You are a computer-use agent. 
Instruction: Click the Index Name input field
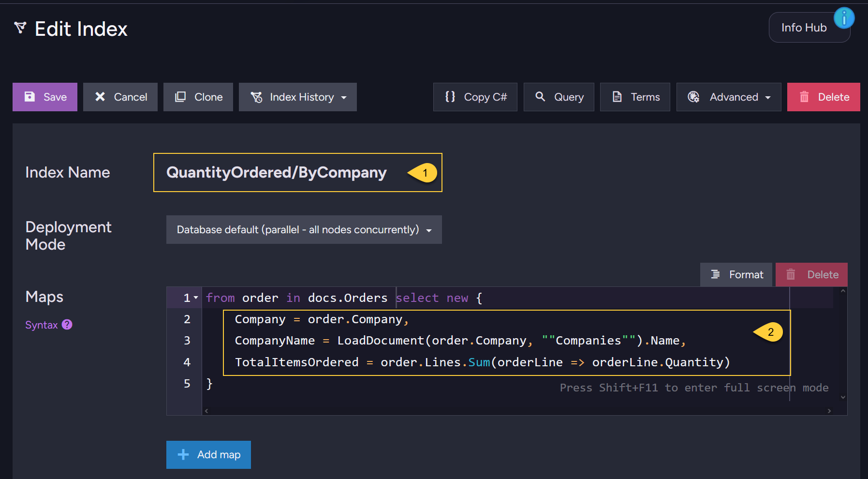tap(298, 173)
